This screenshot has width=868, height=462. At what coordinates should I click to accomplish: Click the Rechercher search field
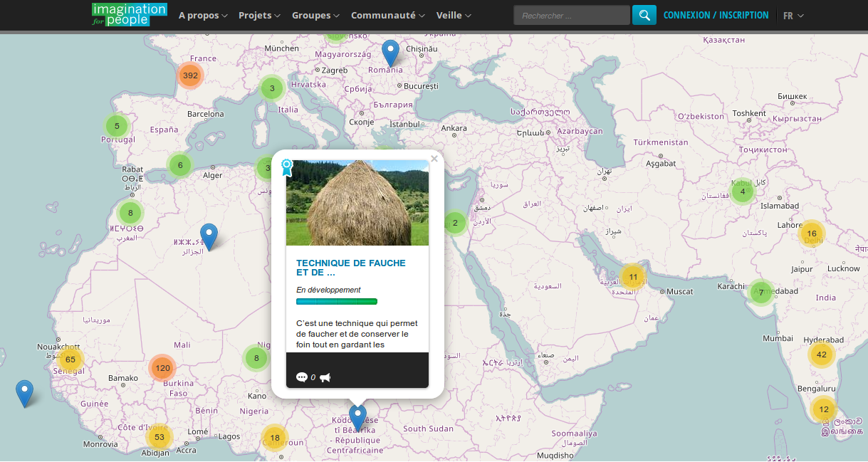[x=571, y=15]
